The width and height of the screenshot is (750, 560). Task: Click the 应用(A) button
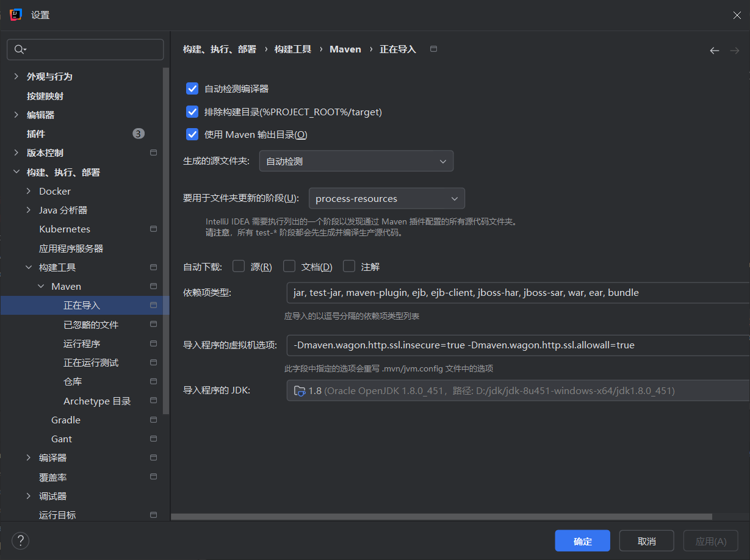pyautogui.click(x=711, y=541)
